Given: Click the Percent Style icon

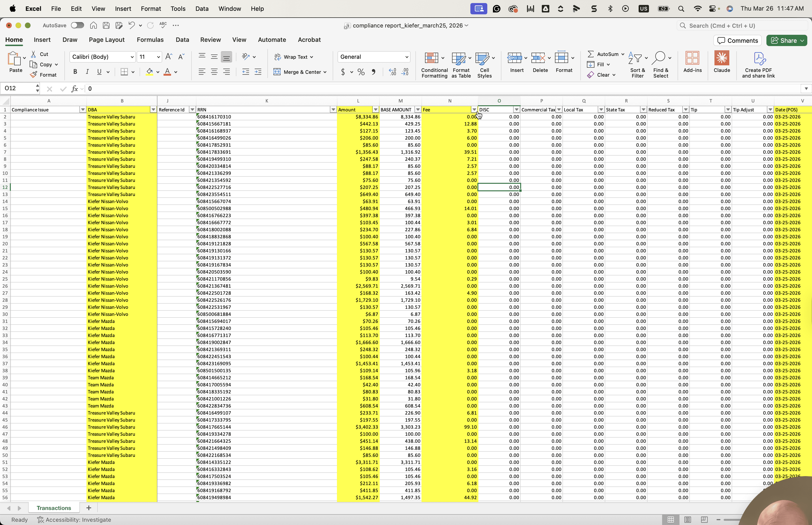Looking at the screenshot, I should pyautogui.click(x=361, y=72).
